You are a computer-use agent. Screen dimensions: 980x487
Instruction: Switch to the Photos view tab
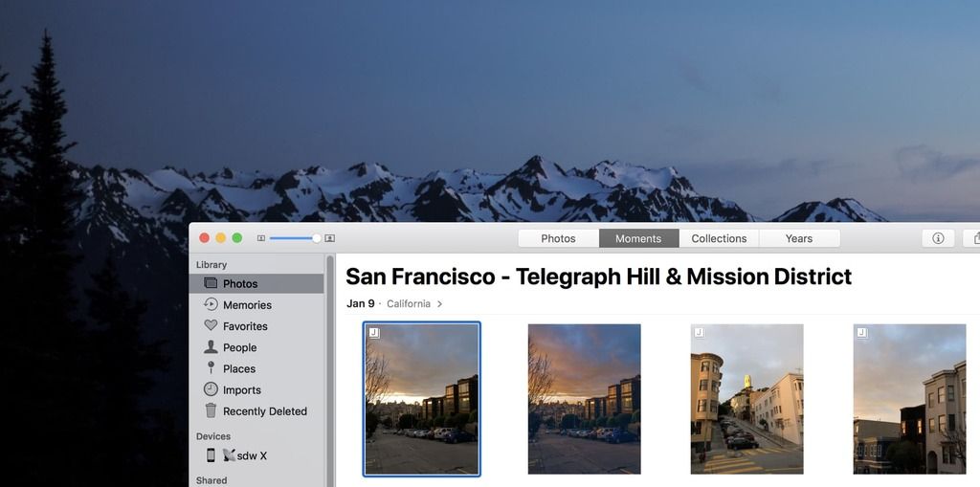(558, 238)
